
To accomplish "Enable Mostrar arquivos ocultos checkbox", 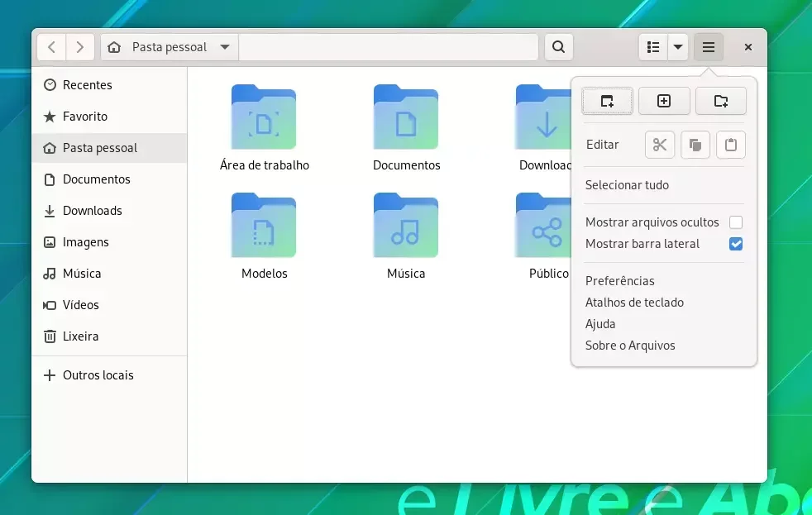I will 735,222.
